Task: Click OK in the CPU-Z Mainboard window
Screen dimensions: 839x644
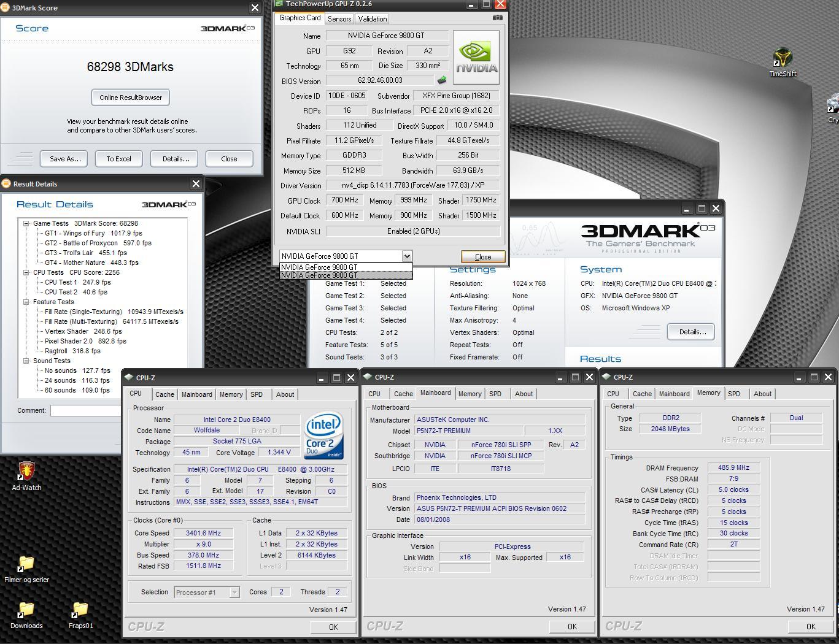Action: tap(572, 626)
